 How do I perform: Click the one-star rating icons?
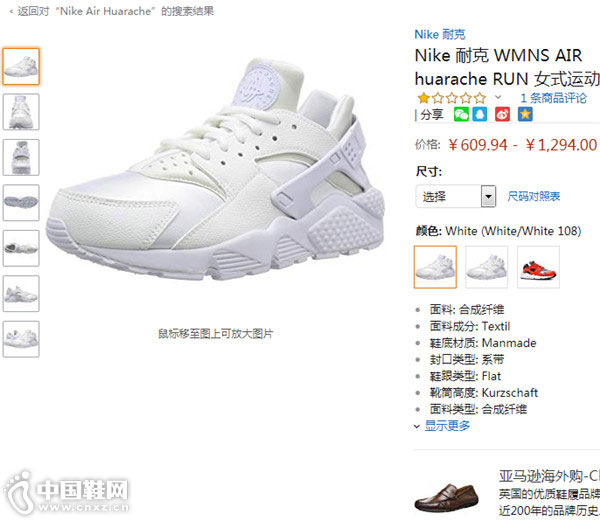pyautogui.click(x=452, y=98)
